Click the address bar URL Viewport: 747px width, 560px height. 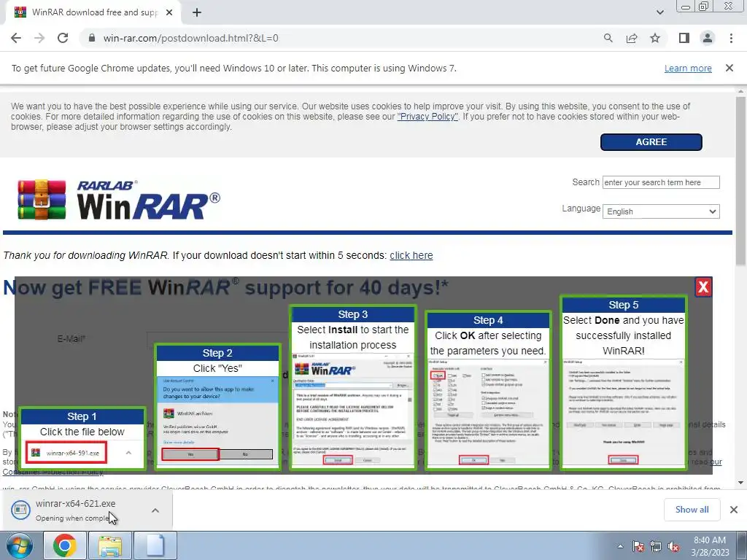pyautogui.click(x=190, y=38)
